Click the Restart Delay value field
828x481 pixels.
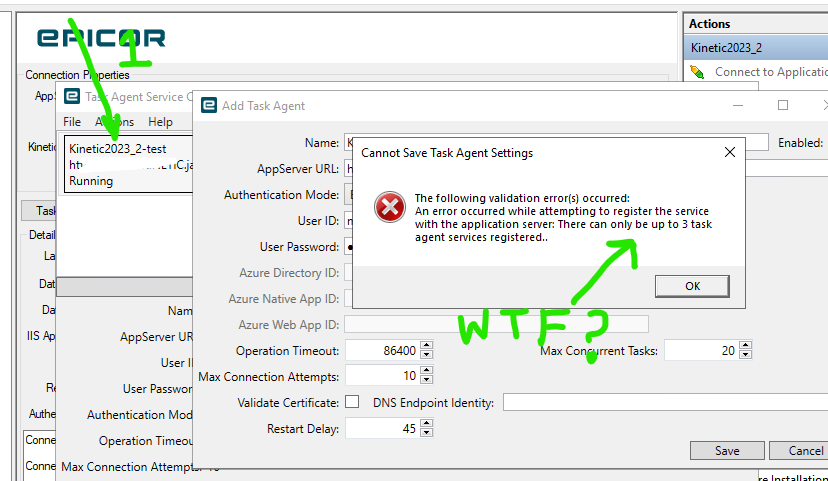point(383,428)
